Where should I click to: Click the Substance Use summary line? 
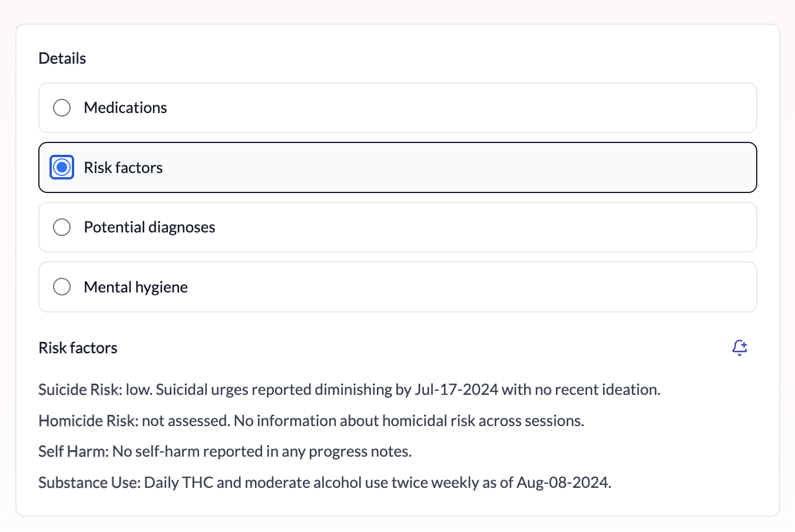coord(324,482)
